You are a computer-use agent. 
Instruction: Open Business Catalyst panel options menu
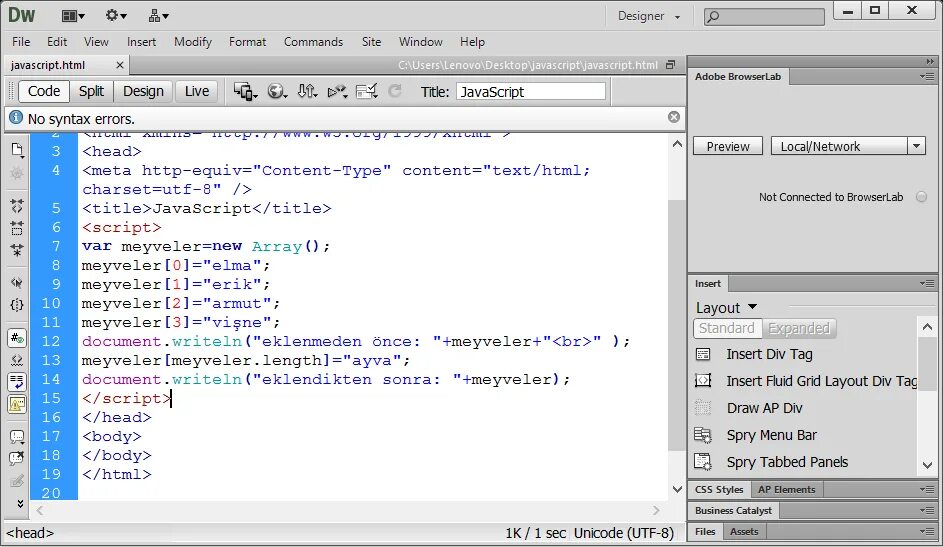[x=927, y=511]
